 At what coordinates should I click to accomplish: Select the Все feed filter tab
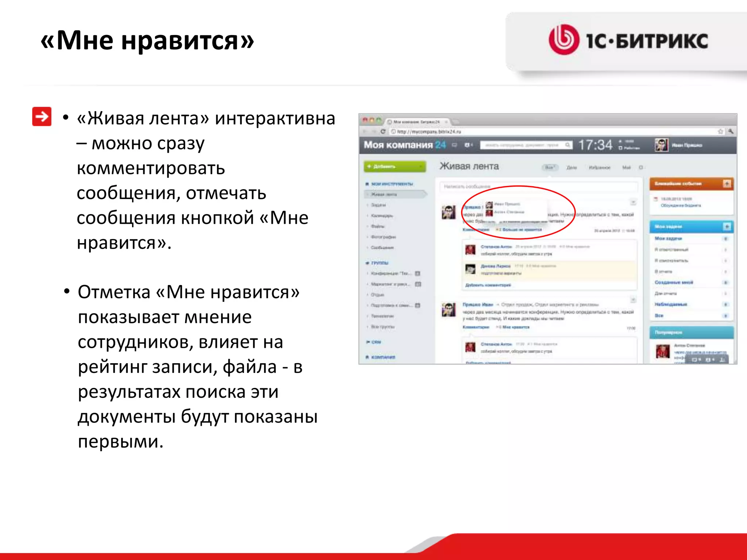(x=550, y=167)
